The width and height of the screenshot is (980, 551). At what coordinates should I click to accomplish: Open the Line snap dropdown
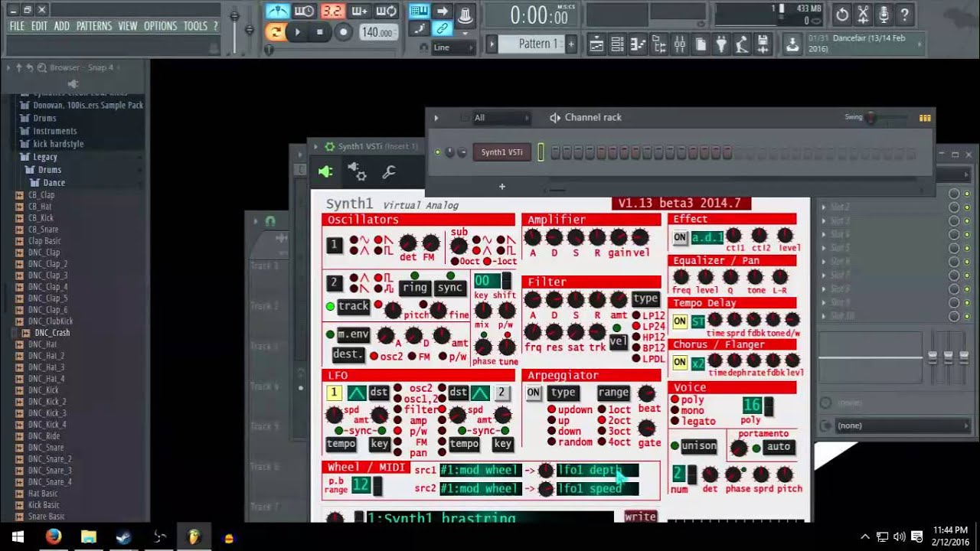tap(453, 47)
